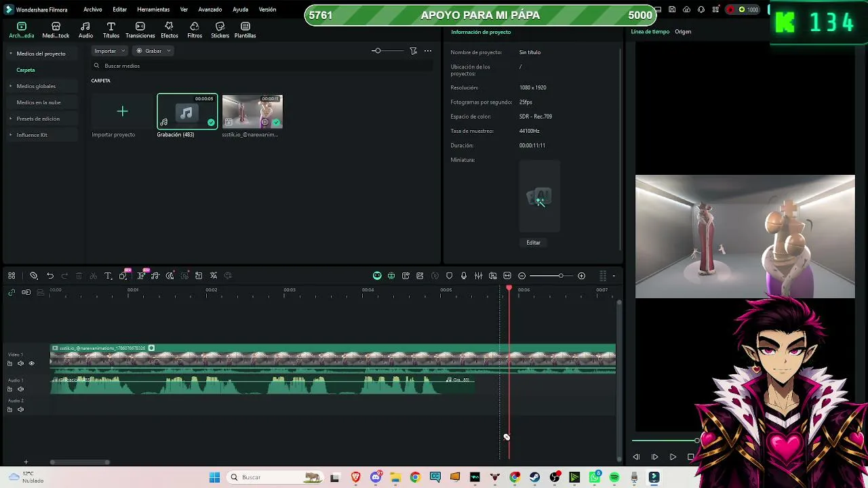Screen dimensions: 868x488
Task: Select the ssstik.io video thumbnail
Action: tap(252, 111)
